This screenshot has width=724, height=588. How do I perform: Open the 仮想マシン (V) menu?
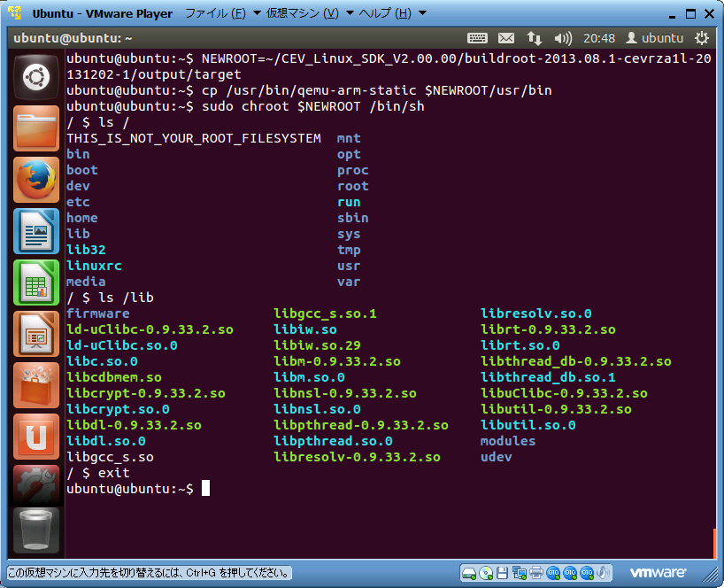(303, 13)
